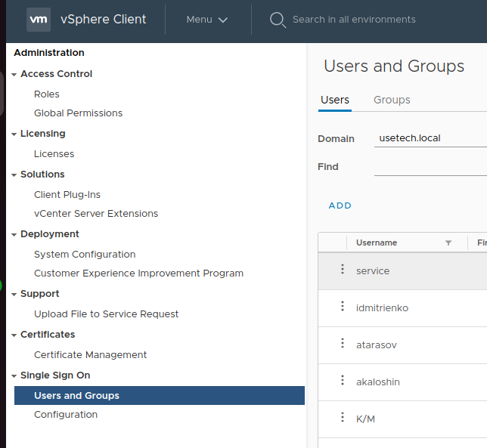
Task: Click the Find input field
Action: [430, 168]
